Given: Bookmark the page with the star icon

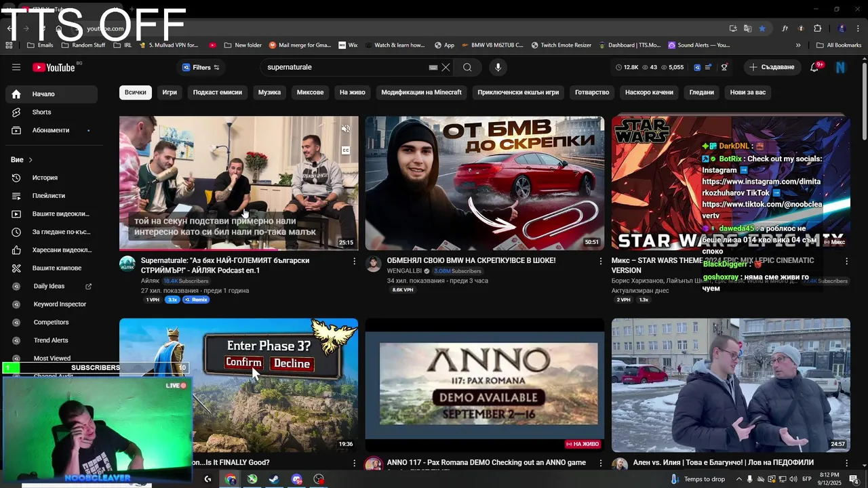Looking at the screenshot, I should [762, 28].
